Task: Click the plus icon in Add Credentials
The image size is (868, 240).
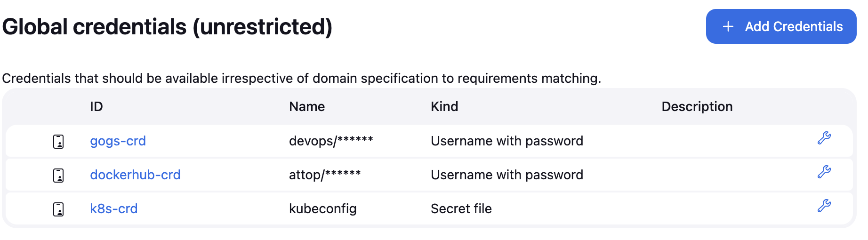Action: [x=728, y=26]
